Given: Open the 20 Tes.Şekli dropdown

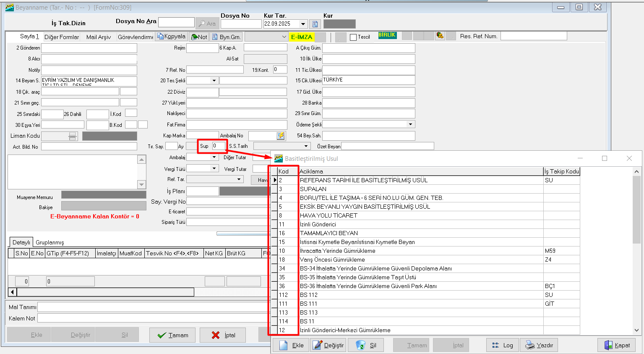Looking at the screenshot, I should click(x=214, y=81).
